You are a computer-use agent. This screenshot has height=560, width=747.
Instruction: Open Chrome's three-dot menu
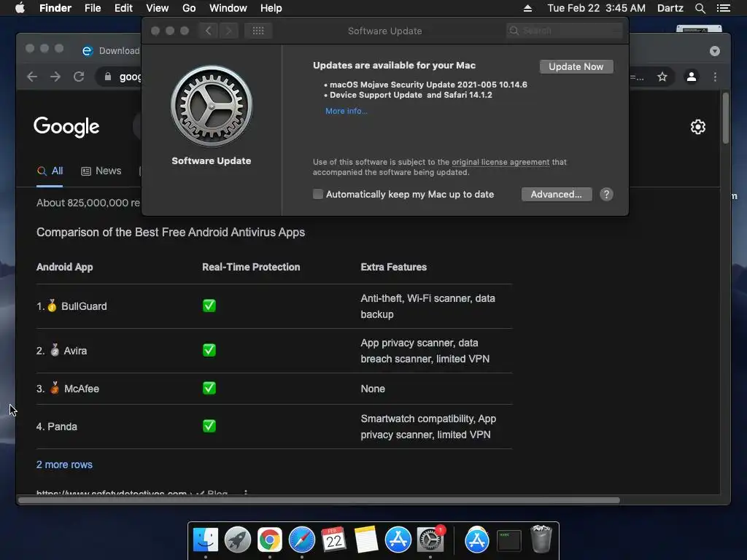pyautogui.click(x=715, y=77)
